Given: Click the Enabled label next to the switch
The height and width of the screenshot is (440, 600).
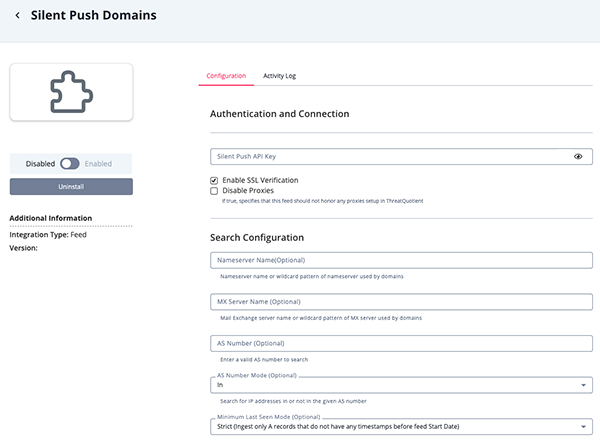Looking at the screenshot, I should (x=98, y=164).
